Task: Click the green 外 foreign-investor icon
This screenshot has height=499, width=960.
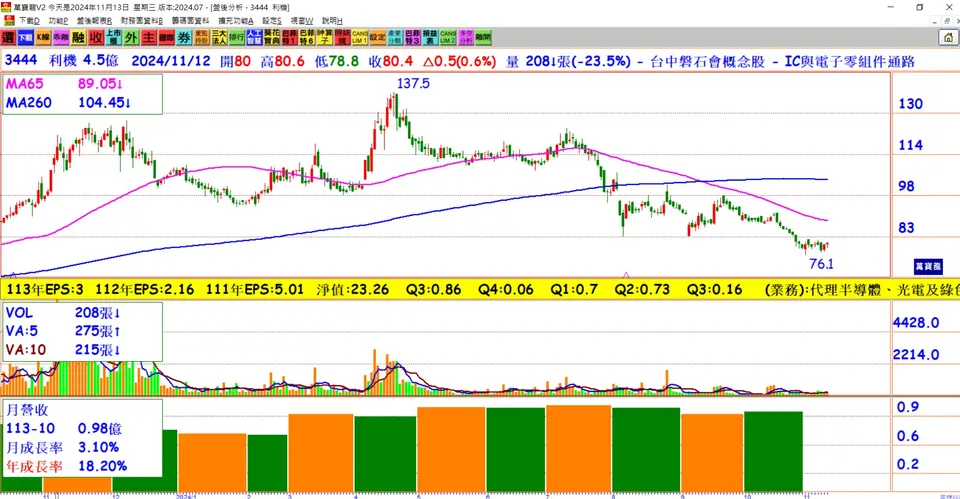Action: point(131,37)
